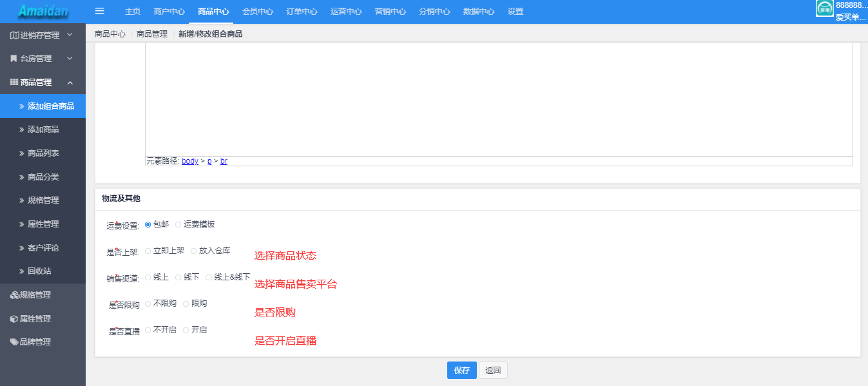Open 主页 in top navigation
The height and width of the screenshot is (386, 868).
(133, 12)
